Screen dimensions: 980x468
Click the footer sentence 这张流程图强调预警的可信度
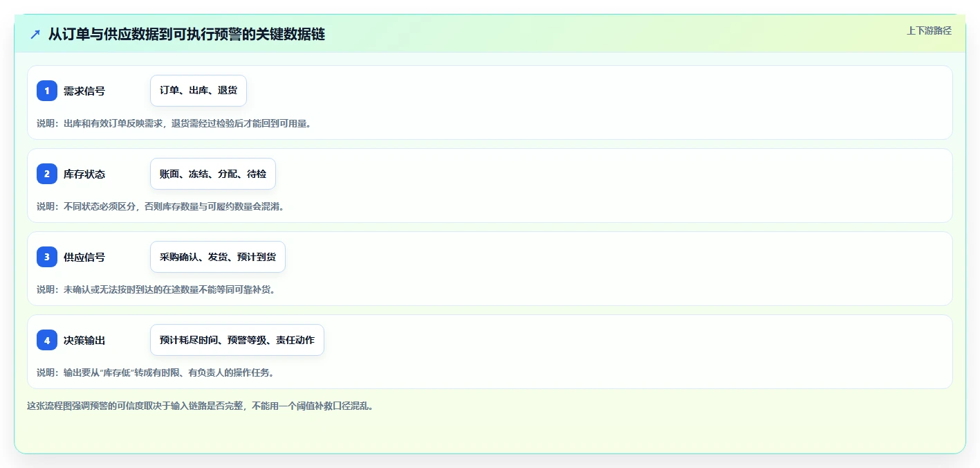(x=200, y=406)
